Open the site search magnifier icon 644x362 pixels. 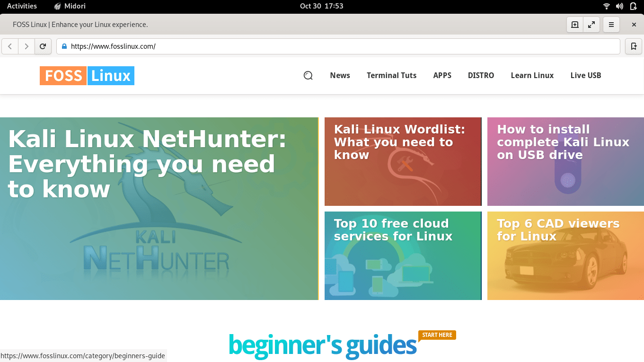click(308, 75)
